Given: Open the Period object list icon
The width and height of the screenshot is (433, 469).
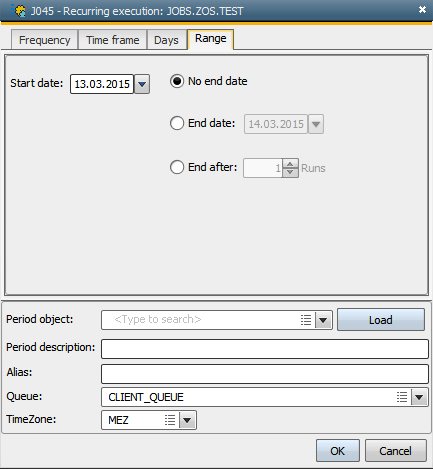Looking at the screenshot, I should click(306, 320).
